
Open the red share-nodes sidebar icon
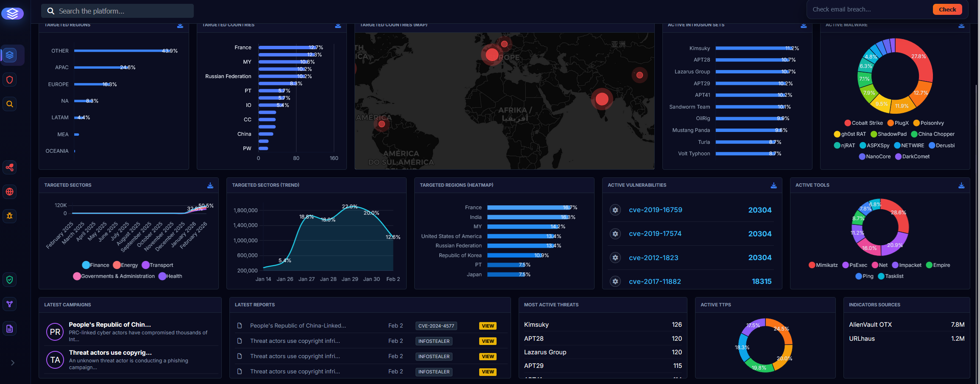(x=10, y=168)
